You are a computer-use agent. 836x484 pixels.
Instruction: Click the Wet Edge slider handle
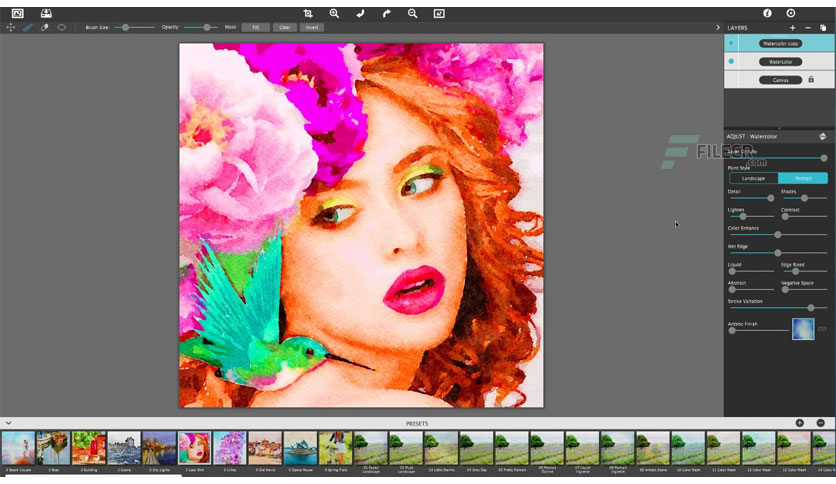[x=778, y=253]
